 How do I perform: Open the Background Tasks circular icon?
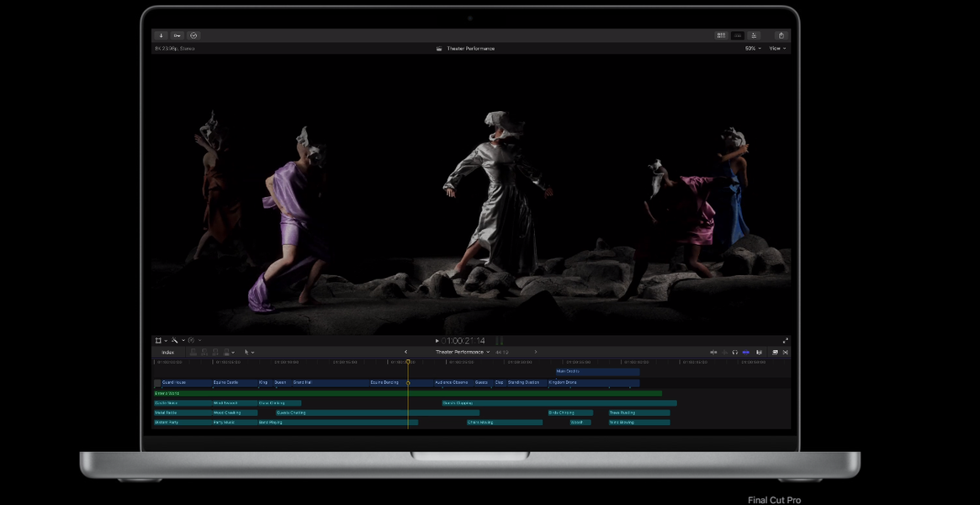(x=193, y=35)
